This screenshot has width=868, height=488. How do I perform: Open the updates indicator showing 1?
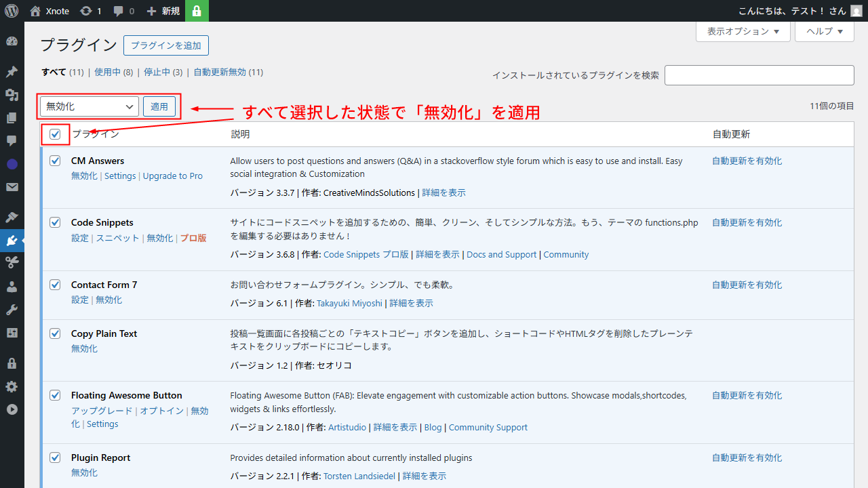point(90,11)
